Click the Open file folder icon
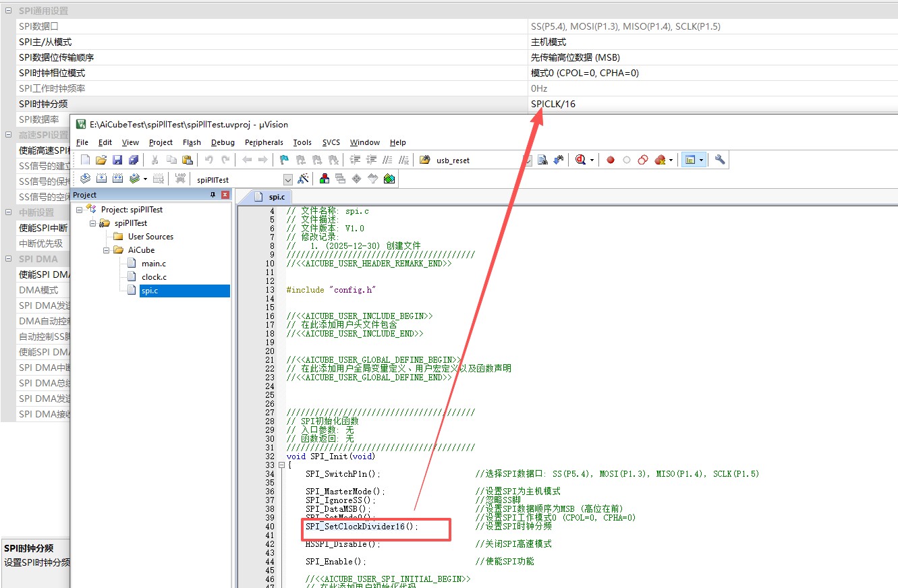This screenshot has width=898, height=588. pos(101,160)
